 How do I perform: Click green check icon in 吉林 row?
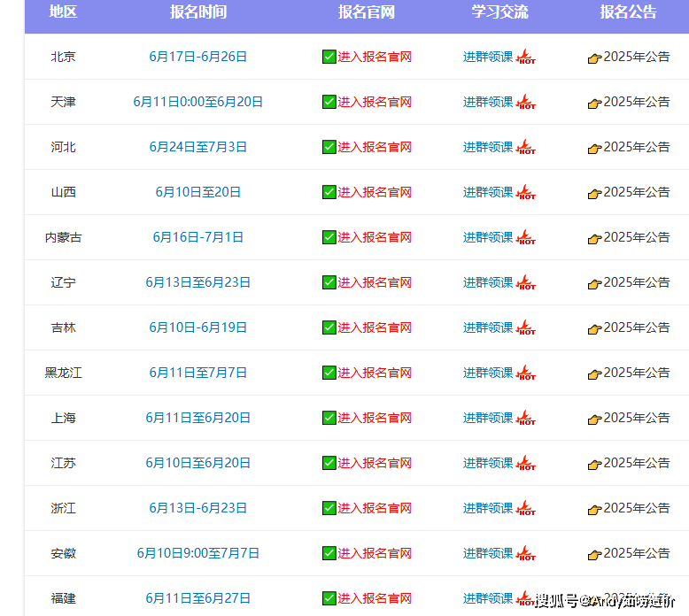click(329, 327)
